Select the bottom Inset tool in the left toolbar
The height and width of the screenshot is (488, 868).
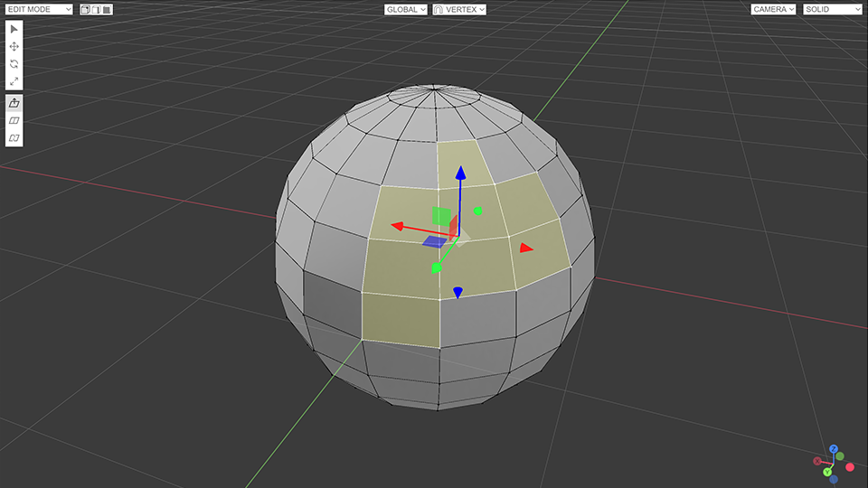[x=14, y=137]
